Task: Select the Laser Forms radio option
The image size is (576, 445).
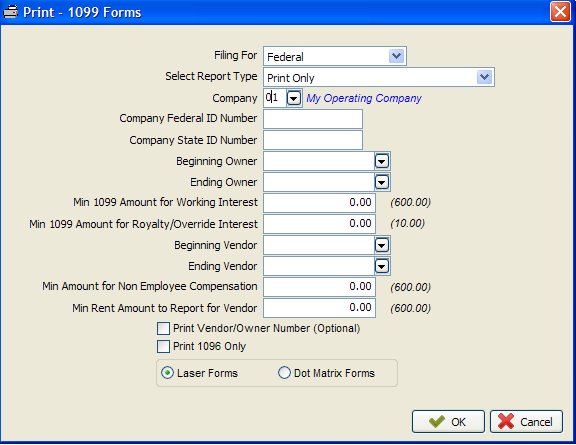Action: point(168,373)
